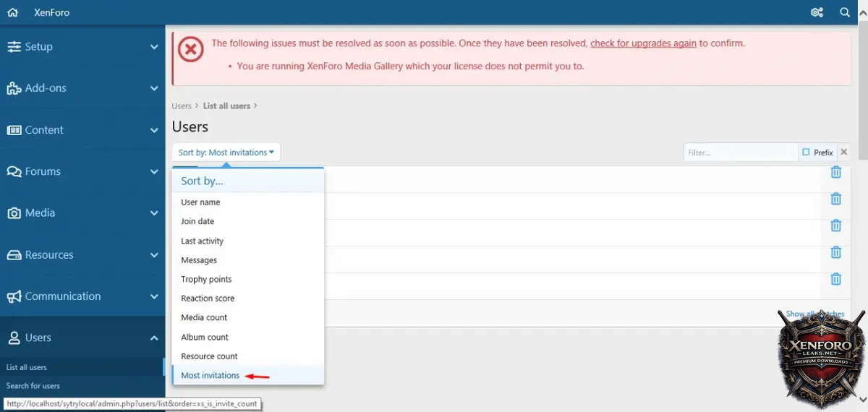Click the home icon in top bar

[x=12, y=12]
